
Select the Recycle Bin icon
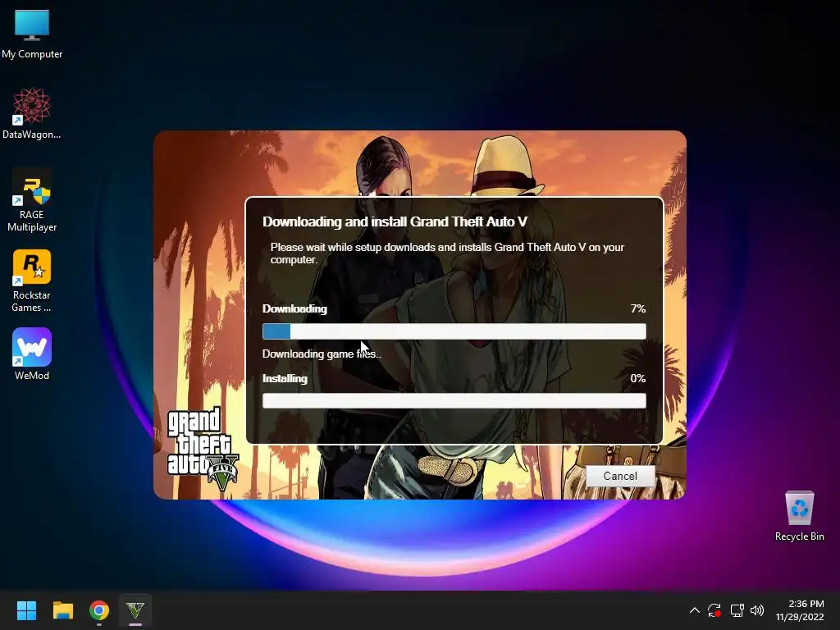[799, 516]
